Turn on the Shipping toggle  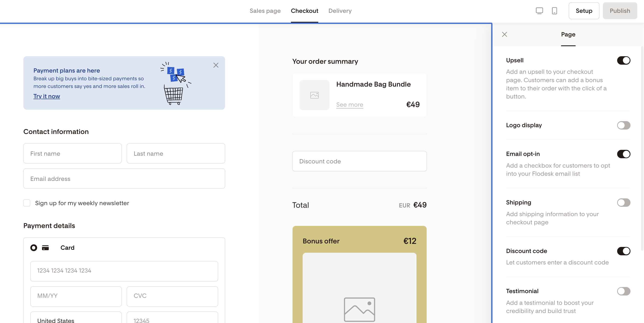pyautogui.click(x=623, y=203)
